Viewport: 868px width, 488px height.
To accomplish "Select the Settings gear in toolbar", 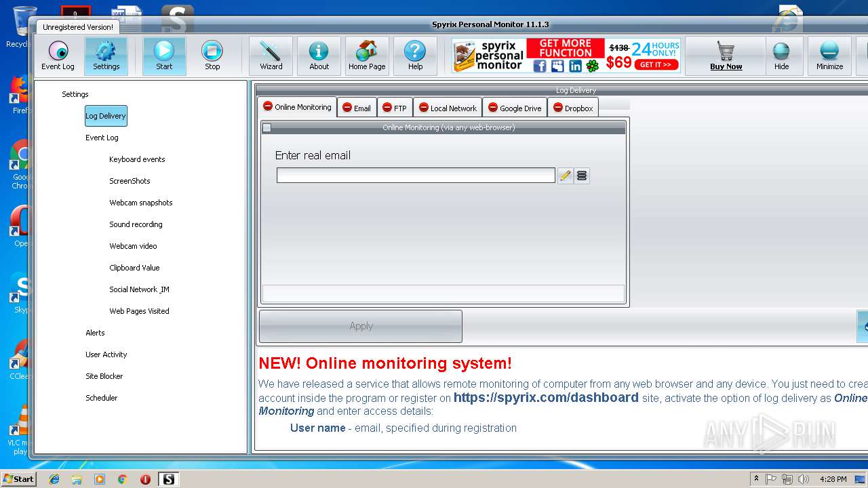I will coord(106,56).
